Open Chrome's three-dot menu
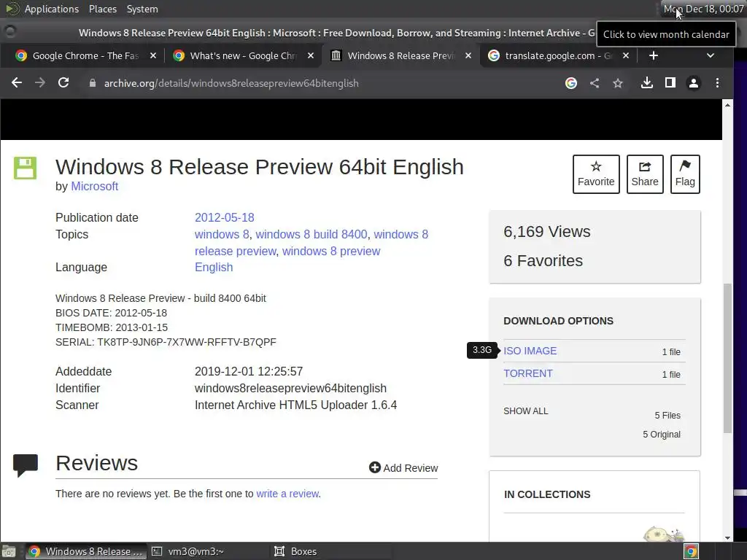 click(718, 83)
